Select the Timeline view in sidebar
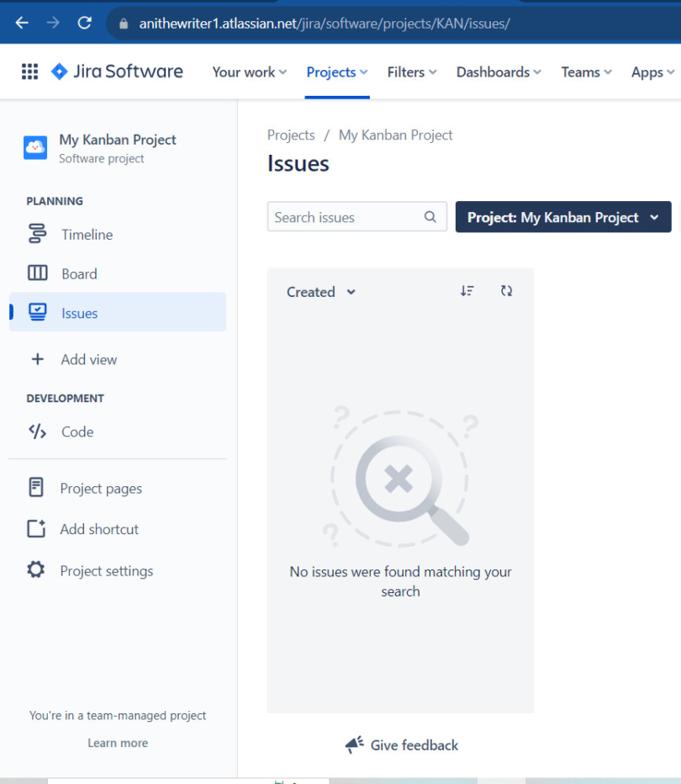 pyautogui.click(x=86, y=234)
